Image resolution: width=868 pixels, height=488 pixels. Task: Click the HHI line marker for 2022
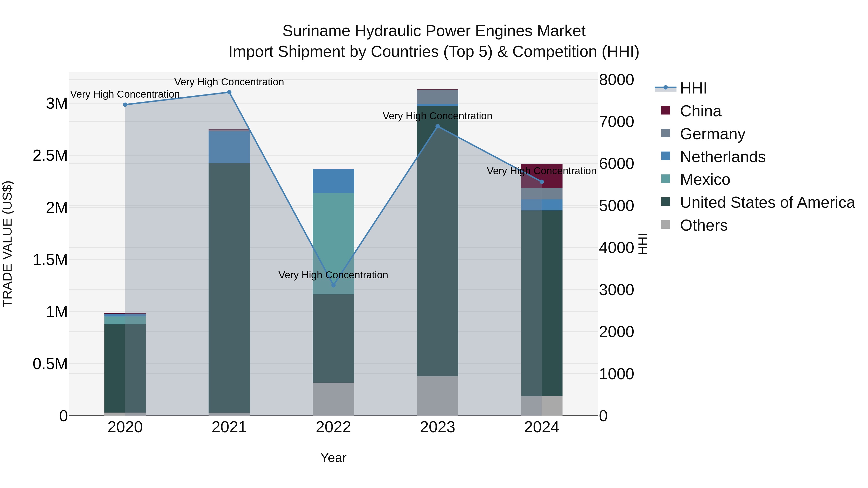click(x=334, y=285)
